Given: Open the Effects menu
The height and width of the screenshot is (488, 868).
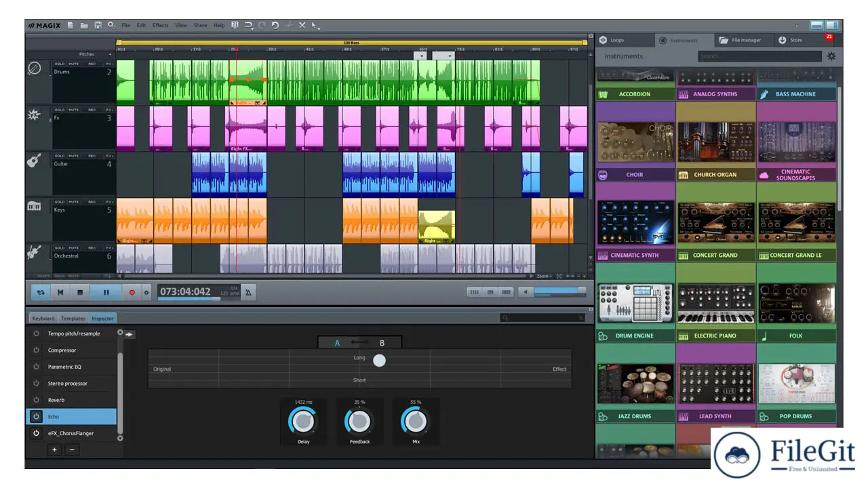Looking at the screenshot, I should pos(161,25).
